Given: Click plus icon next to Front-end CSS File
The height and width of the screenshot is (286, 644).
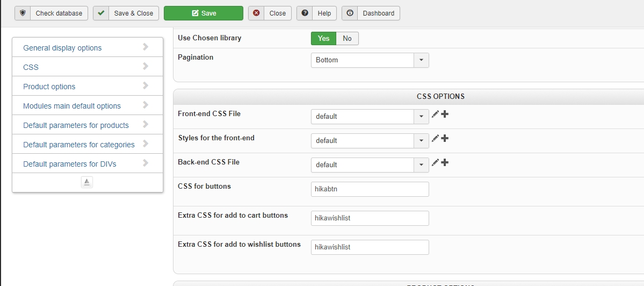Looking at the screenshot, I should [x=445, y=115].
